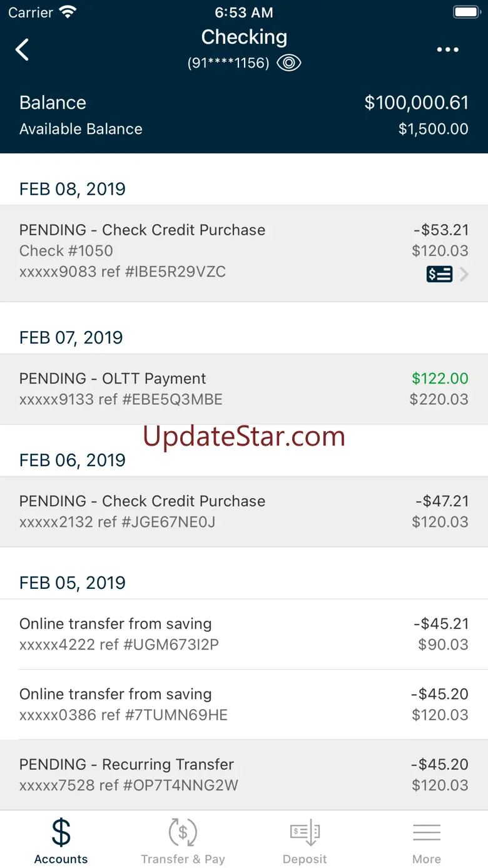Tap the Checking account title

pos(244,37)
